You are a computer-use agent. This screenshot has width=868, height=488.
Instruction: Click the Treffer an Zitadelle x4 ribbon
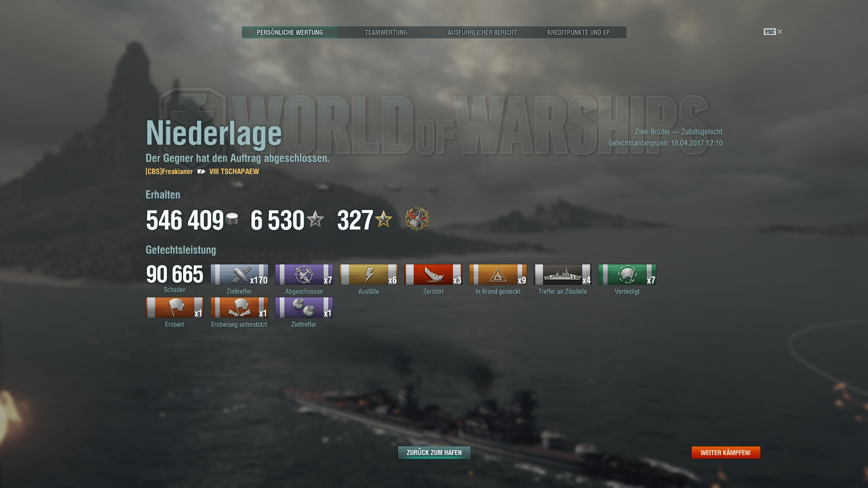[562, 275]
